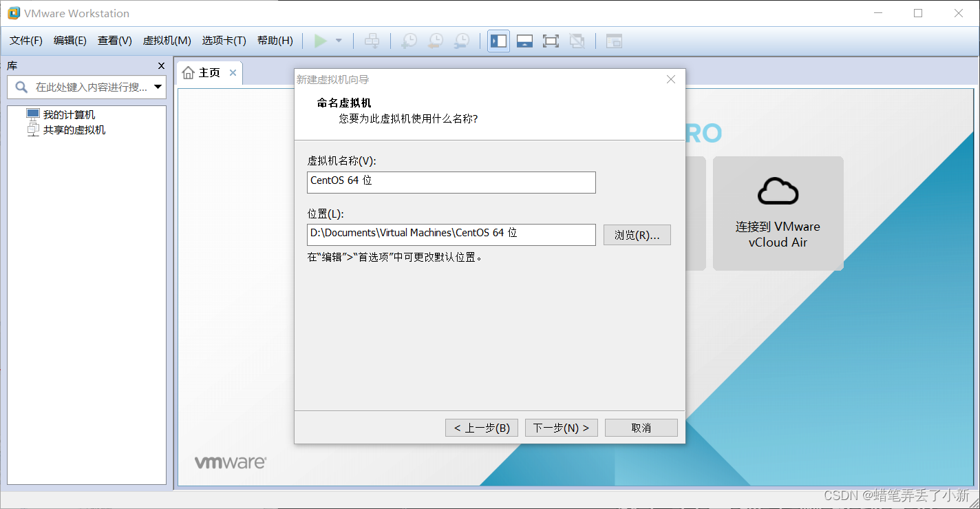Maximize the VMware Workstation window
This screenshot has height=509, width=980.
tap(918, 13)
